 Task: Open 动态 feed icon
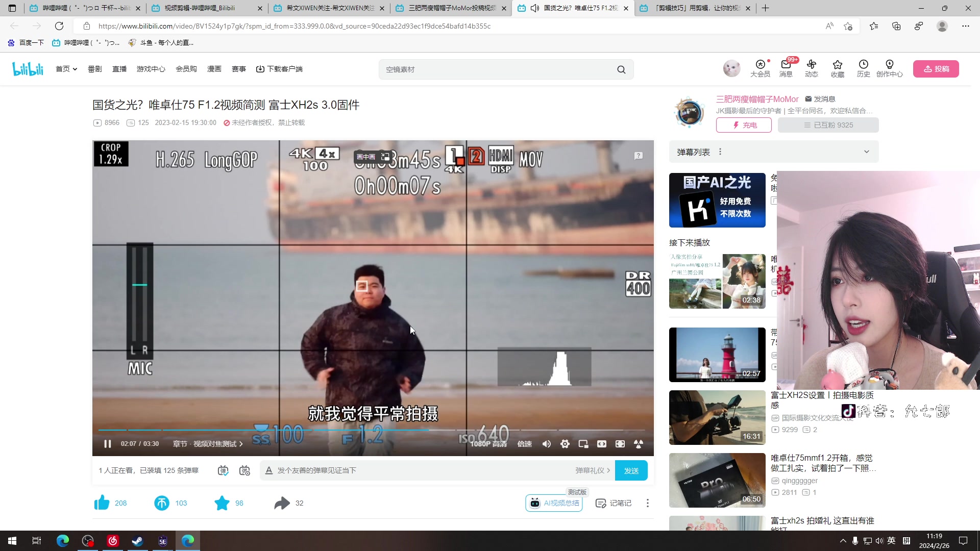tap(812, 68)
